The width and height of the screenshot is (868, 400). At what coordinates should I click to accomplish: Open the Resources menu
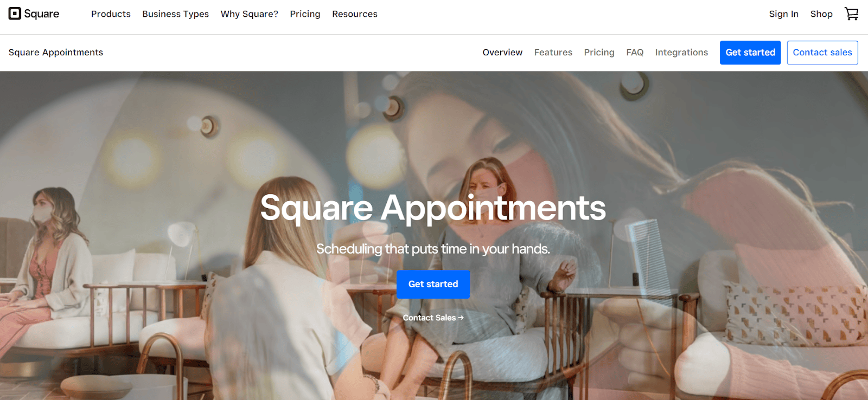(355, 14)
